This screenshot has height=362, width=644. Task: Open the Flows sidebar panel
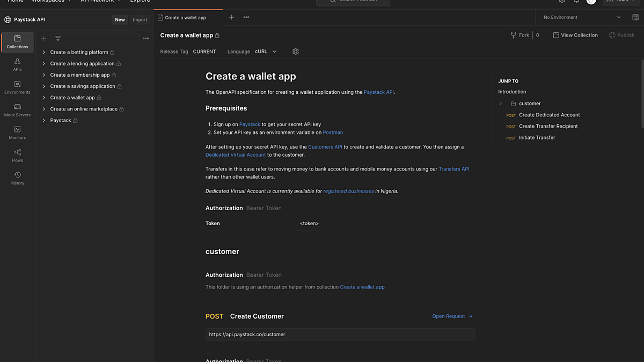[17, 156]
